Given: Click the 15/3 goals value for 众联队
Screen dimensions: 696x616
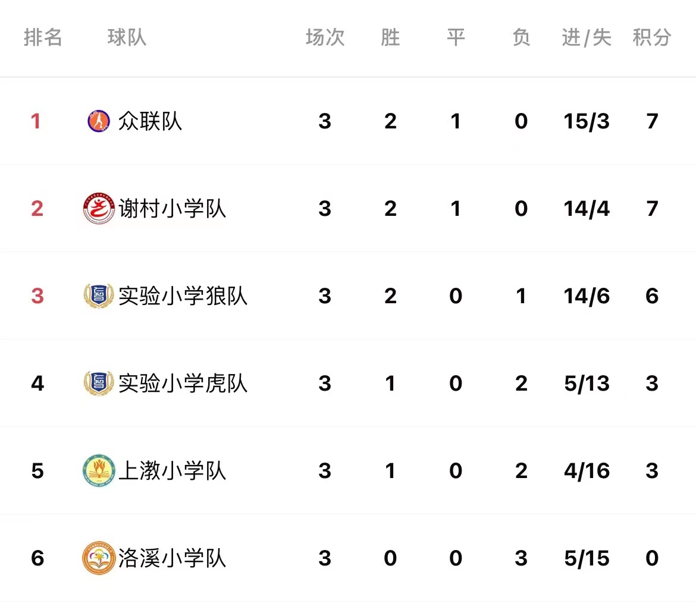Looking at the screenshot, I should (x=587, y=121).
